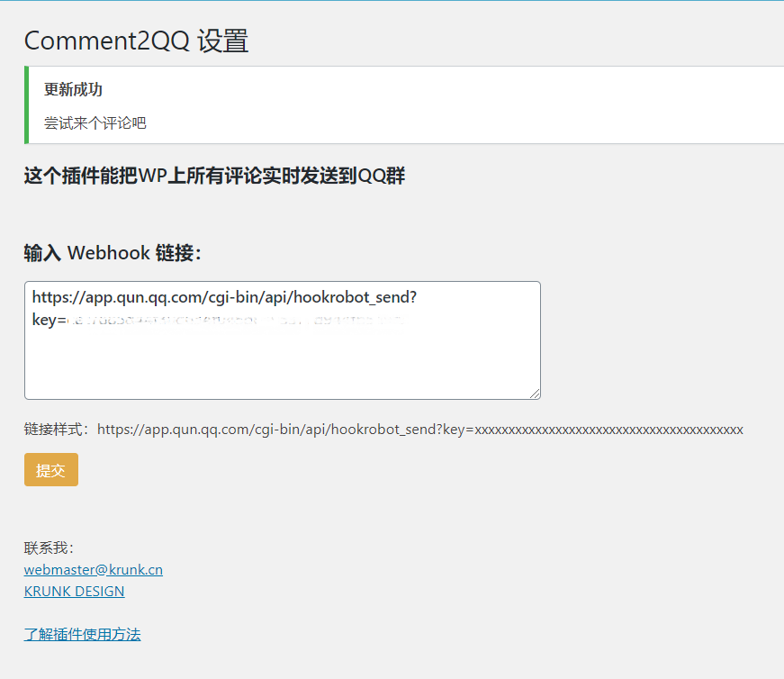Open the 了解插件使用方法 usage guide link
The image size is (784, 679).
pos(82,634)
